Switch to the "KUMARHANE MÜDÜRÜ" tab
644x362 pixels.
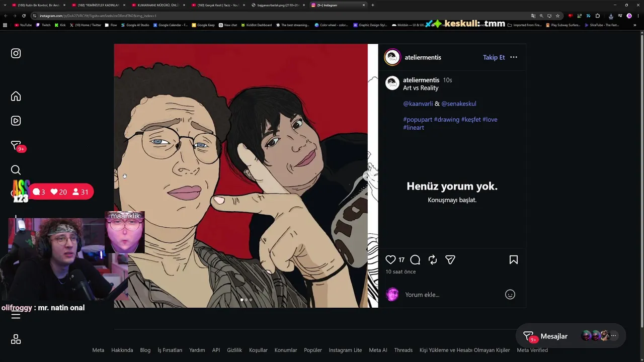click(x=158, y=5)
